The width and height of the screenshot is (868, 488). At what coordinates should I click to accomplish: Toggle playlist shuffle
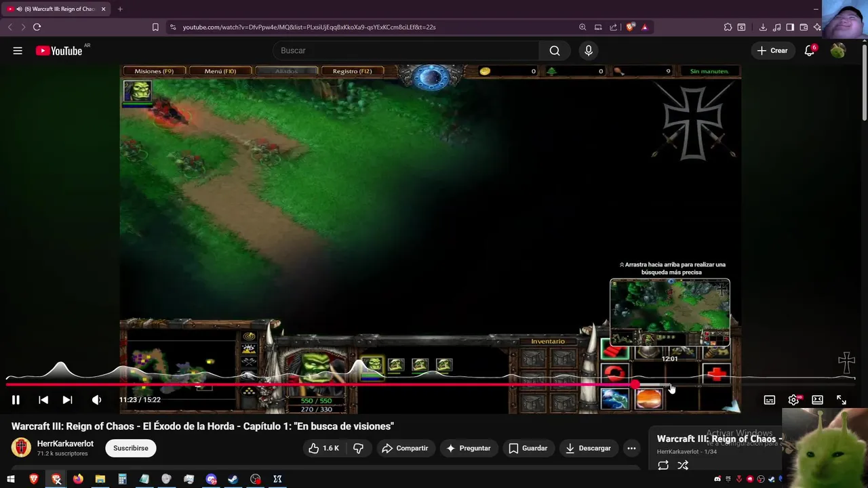[683, 465]
